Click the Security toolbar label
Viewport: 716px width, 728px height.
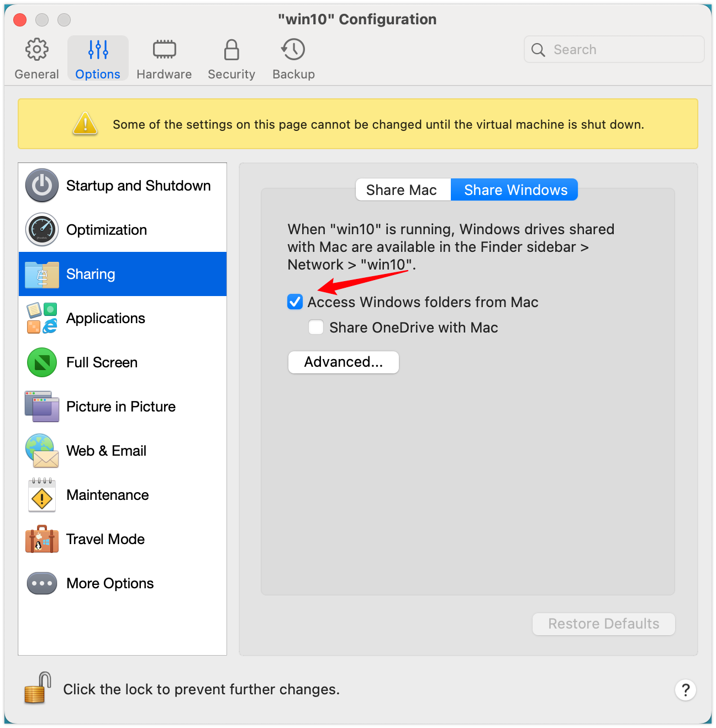click(x=231, y=75)
